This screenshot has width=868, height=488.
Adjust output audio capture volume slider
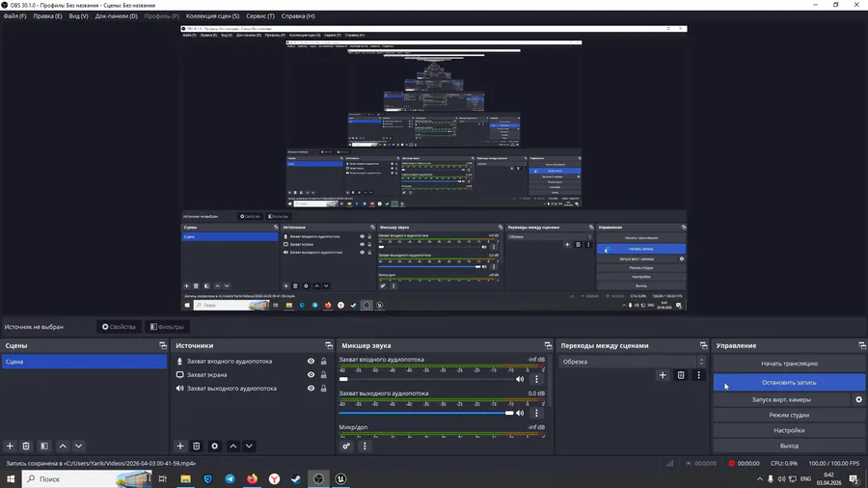[427, 413]
